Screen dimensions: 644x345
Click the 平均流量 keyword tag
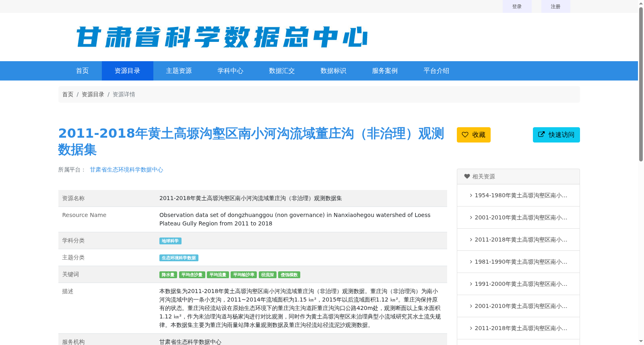(218, 275)
